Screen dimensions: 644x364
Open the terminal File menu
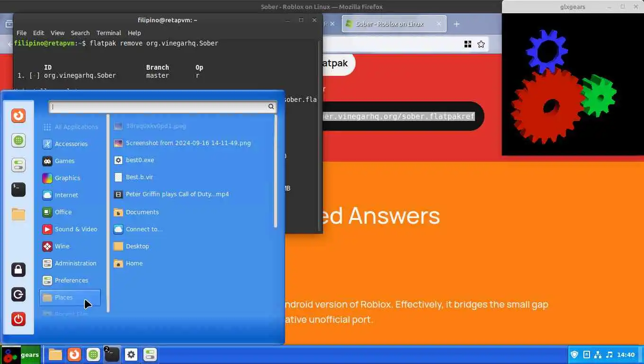21,33
